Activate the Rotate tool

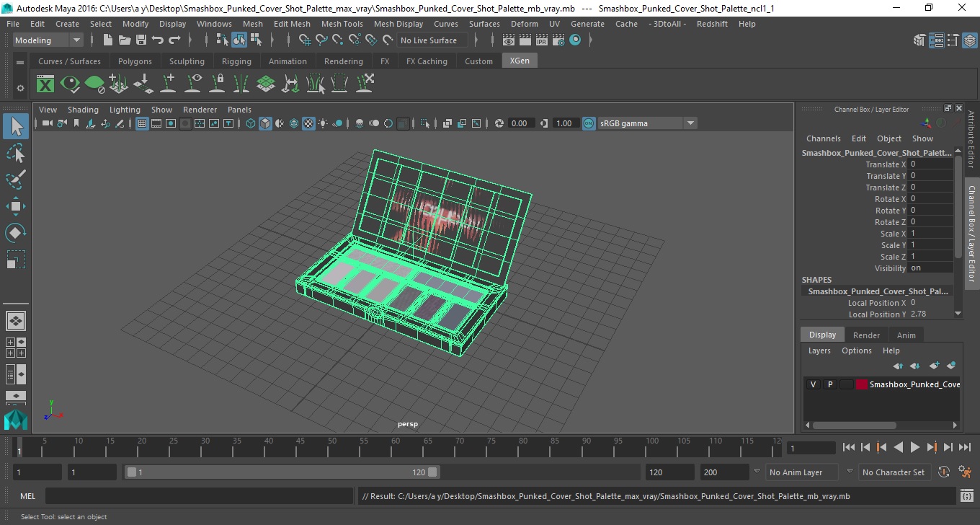[x=16, y=232]
